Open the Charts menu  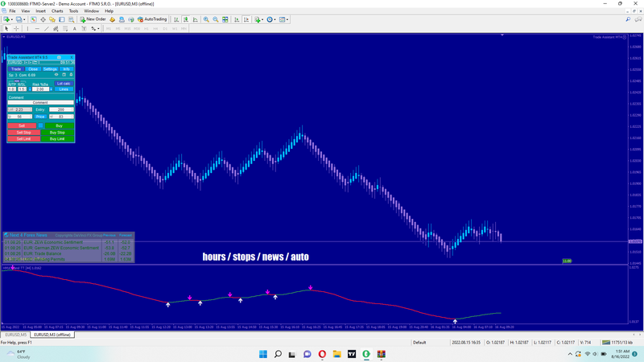[57, 11]
